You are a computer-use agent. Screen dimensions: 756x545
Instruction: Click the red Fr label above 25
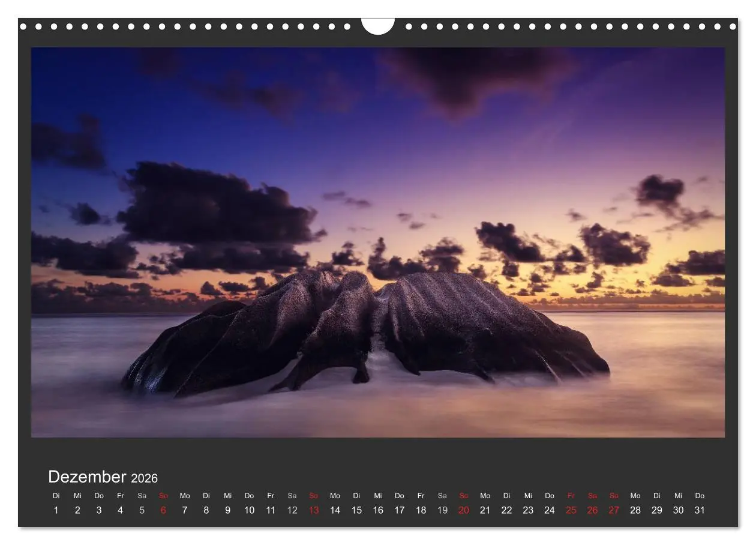pyautogui.click(x=571, y=496)
